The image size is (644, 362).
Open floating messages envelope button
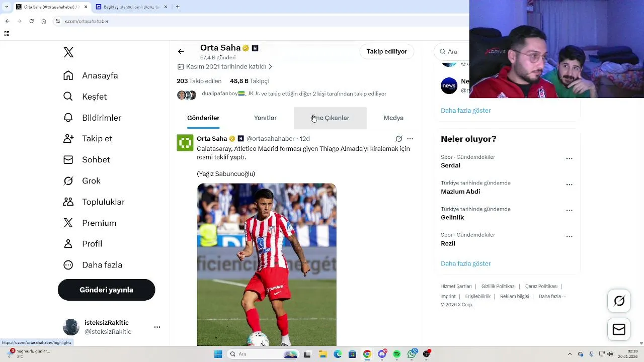coord(619,329)
